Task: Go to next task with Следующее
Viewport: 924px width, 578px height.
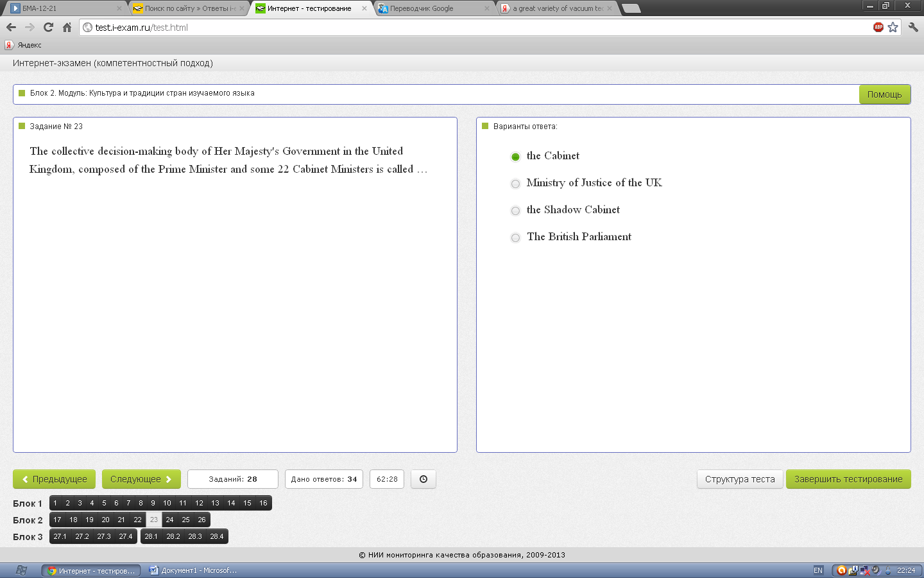Action: 141,479
